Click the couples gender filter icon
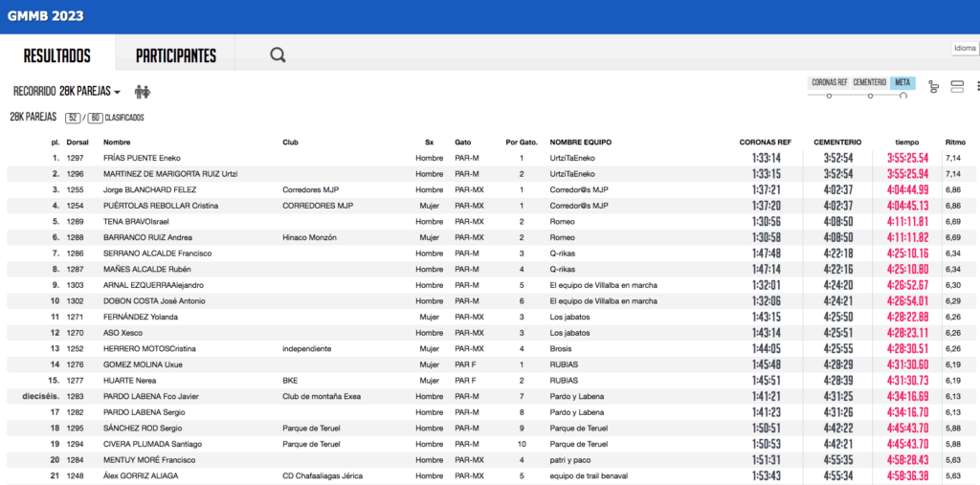 click(143, 92)
